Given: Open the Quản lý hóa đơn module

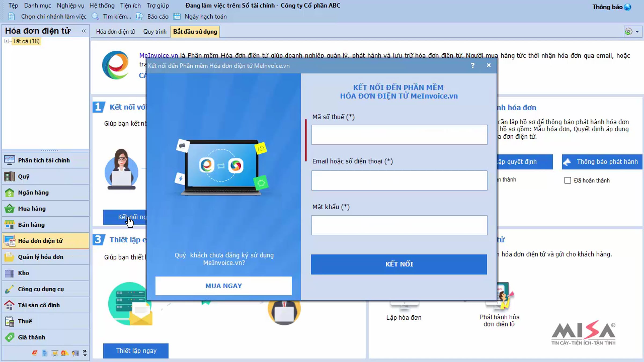Looking at the screenshot, I should coord(45,257).
